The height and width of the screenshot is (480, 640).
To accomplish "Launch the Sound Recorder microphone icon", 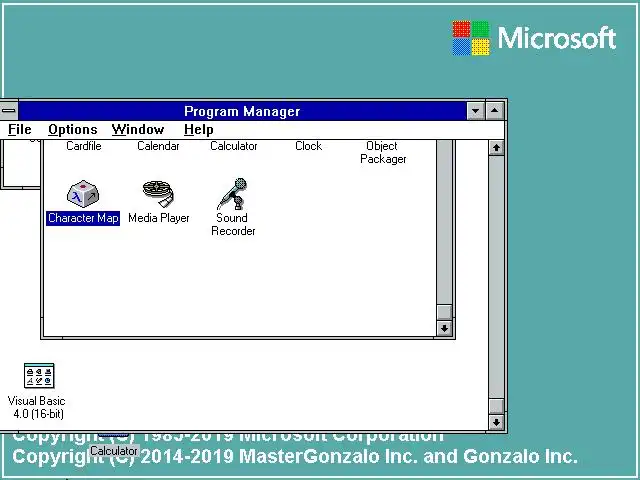I will point(233,194).
